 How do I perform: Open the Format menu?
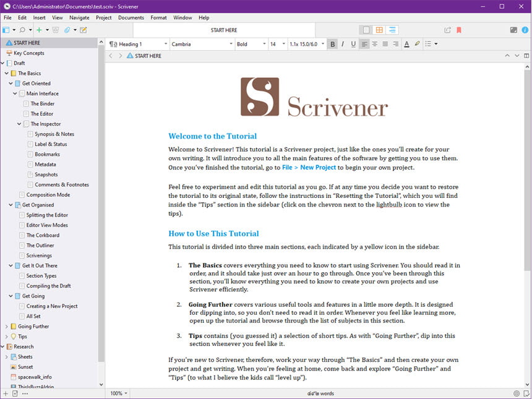(x=158, y=18)
